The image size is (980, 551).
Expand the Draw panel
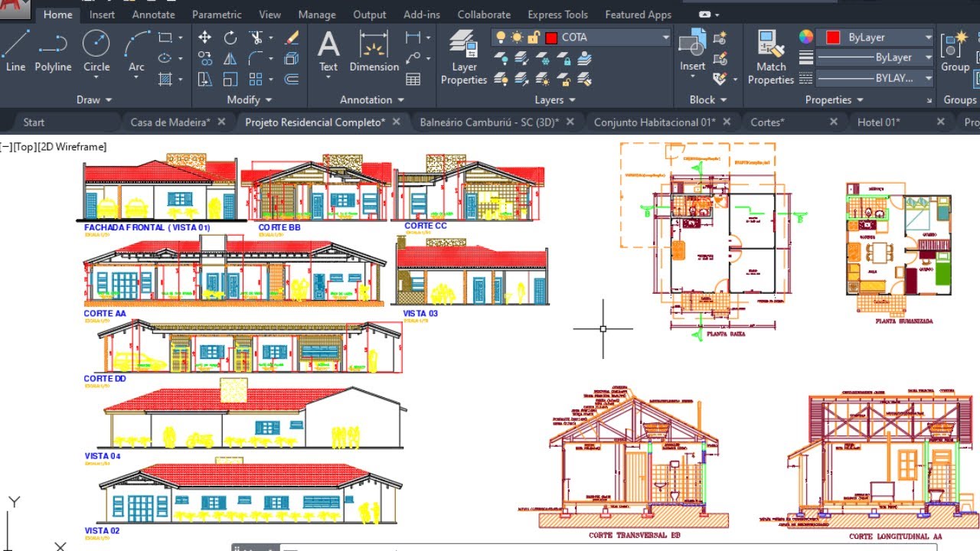tap(94, 99)
